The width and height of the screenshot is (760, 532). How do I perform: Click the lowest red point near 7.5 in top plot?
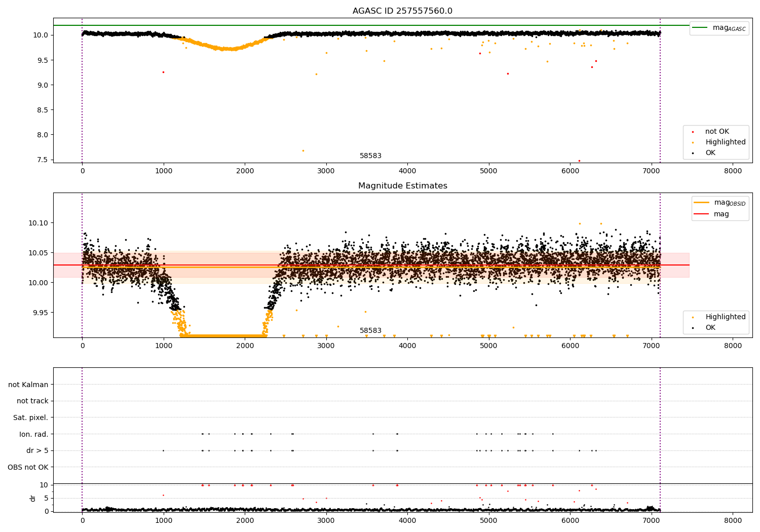pos(579,161)
